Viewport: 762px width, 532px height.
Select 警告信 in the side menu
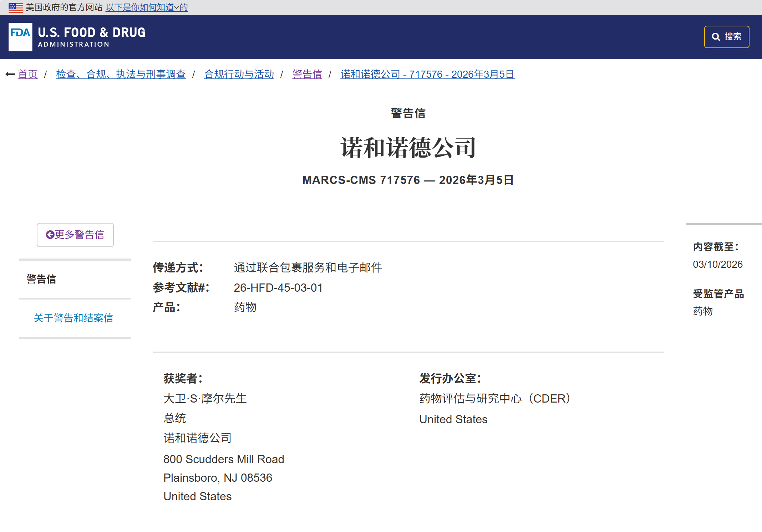tap(41, 279)
